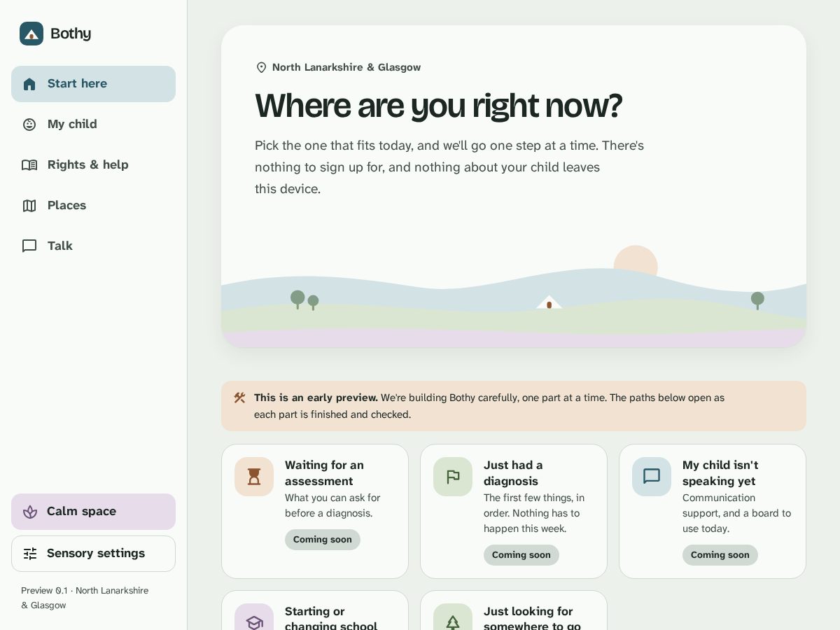Click the Bothy brand name
This screenshot has height=630, width=840.
(71, 34)
